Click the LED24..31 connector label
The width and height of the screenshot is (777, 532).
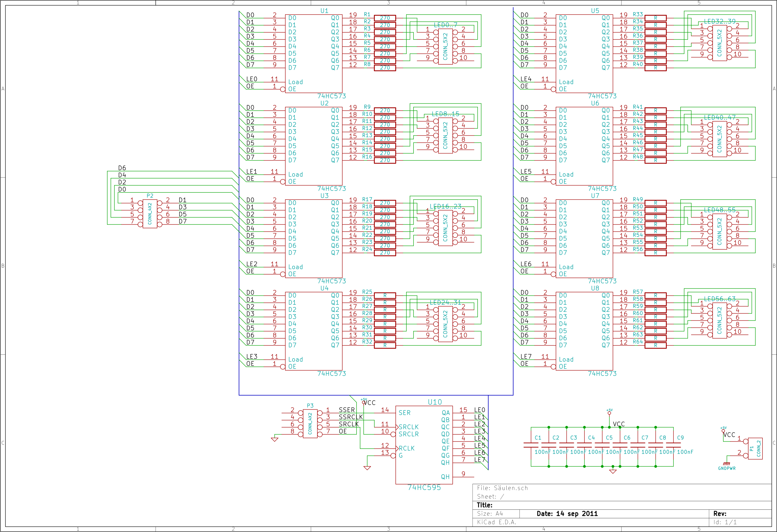[445, 302]
